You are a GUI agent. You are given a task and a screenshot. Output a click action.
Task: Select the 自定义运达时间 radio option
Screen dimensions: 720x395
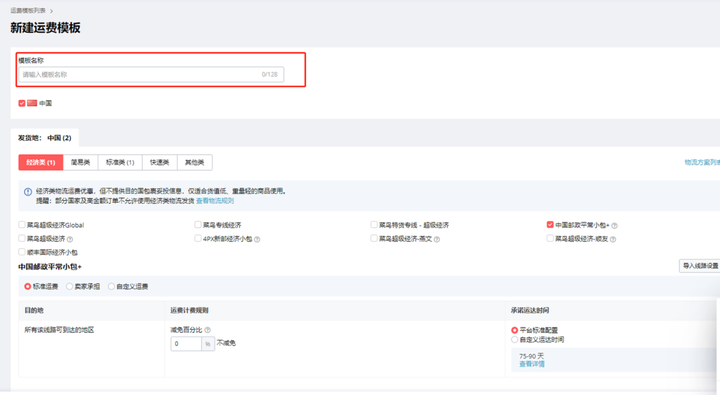pyautogui.click(x=514, y=340)
